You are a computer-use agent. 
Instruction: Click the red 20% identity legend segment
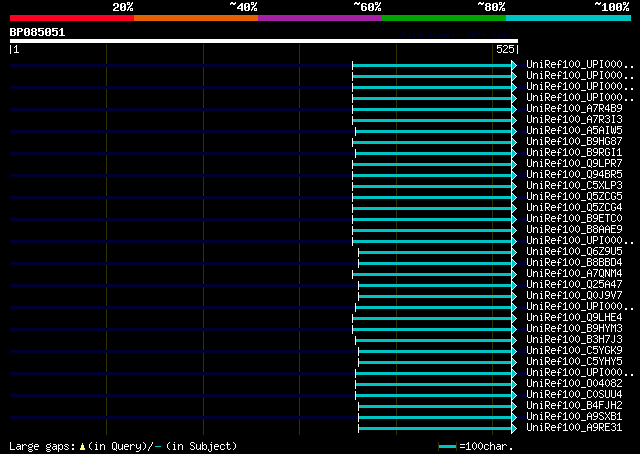[72, 18]
